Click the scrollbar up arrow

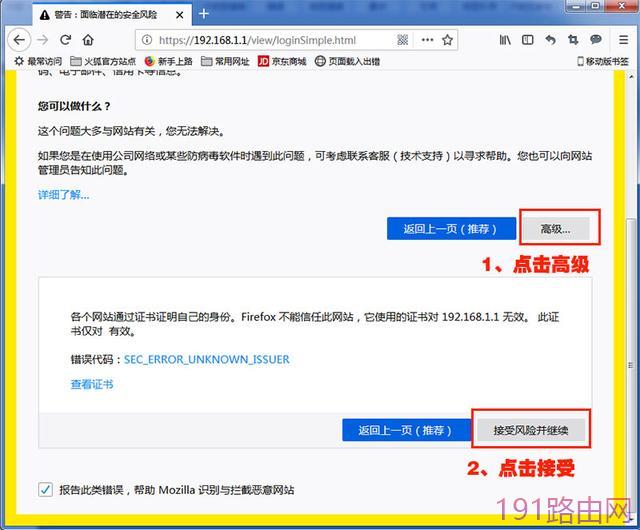[x=631, y=76]
